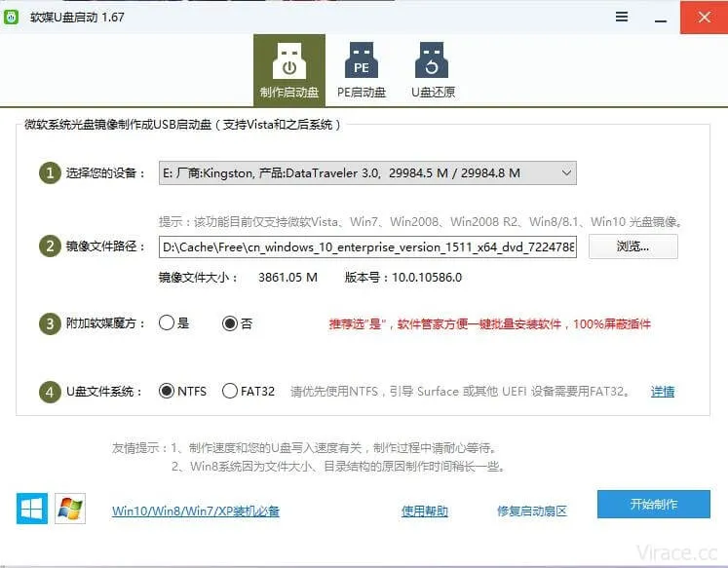Open the hamburger menu in title bar
Image resolution: width=728 pixels, height=568 pixels.
[x=622, y=18]
